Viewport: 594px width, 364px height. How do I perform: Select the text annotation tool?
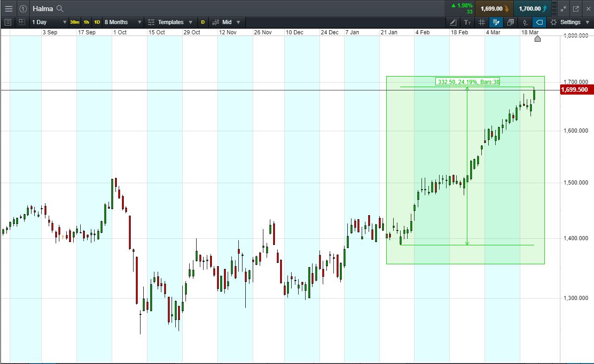[x=467, y=22]
